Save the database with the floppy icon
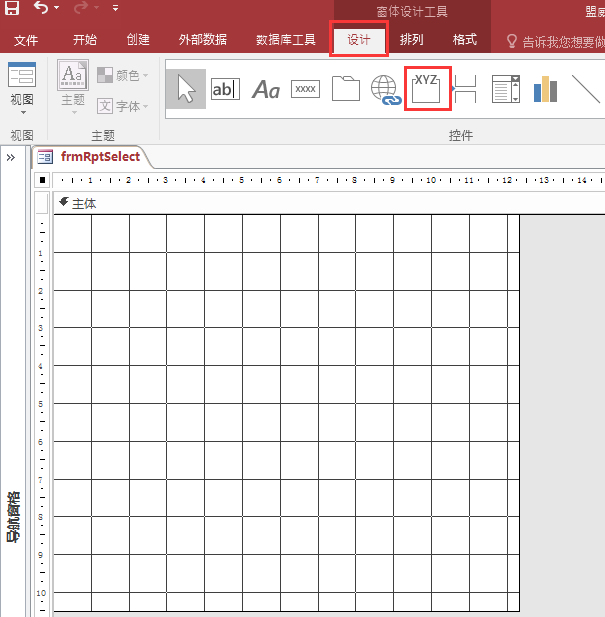This screenshot has width=605, height=617. click(12, 7)
